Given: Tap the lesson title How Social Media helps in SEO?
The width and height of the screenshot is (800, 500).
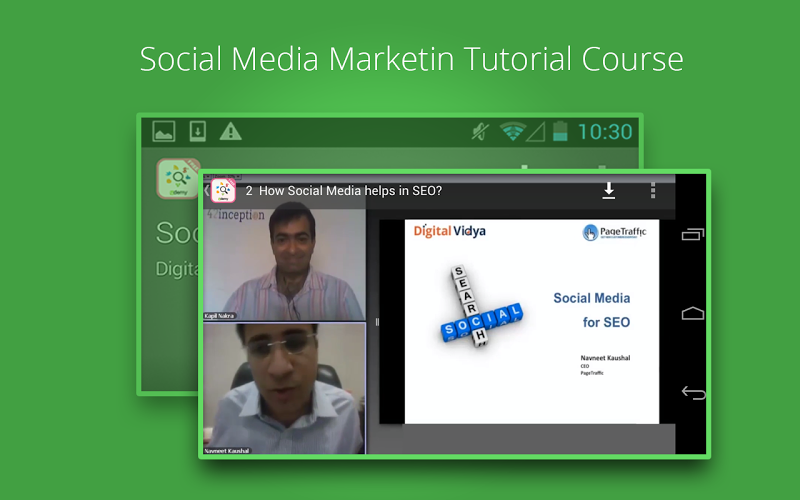Looking at the screenshot, I should [x=350, y=191].
